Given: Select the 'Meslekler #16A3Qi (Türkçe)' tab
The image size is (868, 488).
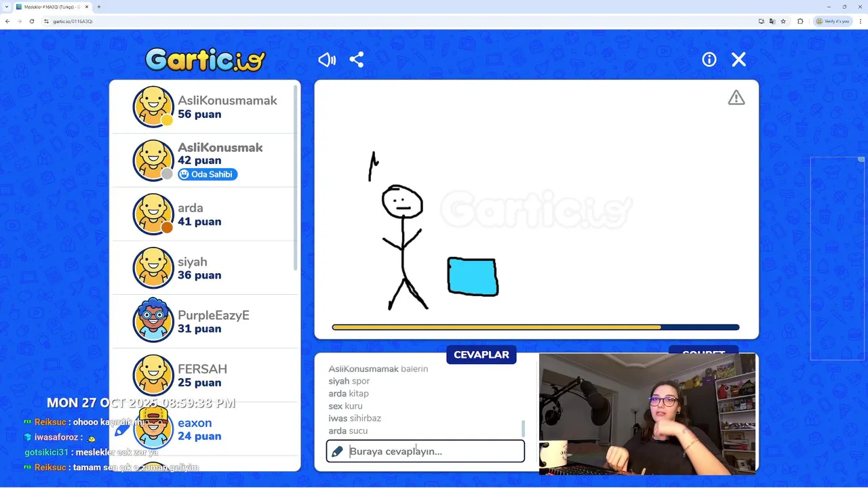Looking at the screenshot, I should [52, 7].
